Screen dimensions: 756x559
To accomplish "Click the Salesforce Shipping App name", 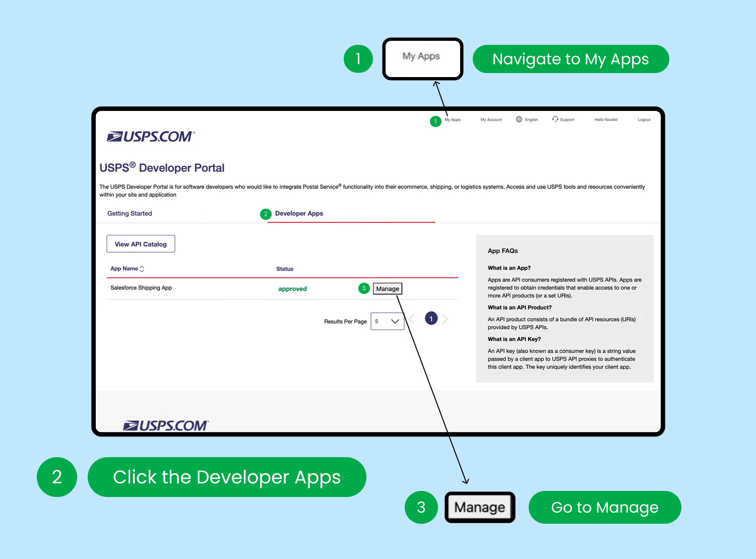I will point(141,288).
